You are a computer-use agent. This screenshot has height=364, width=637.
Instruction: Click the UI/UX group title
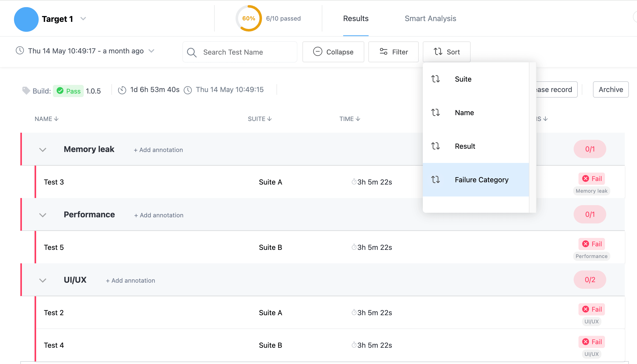click(75, 280)
